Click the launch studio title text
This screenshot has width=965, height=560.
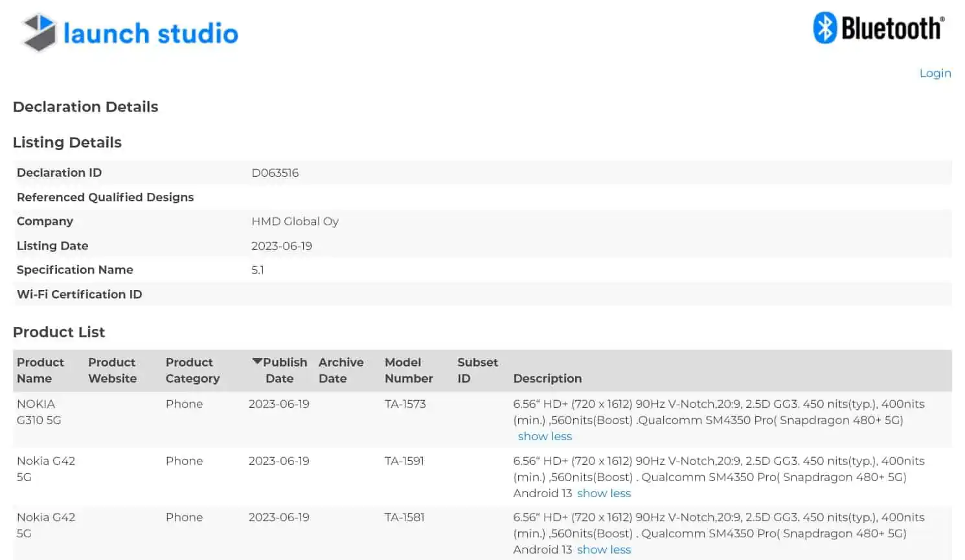151,33
